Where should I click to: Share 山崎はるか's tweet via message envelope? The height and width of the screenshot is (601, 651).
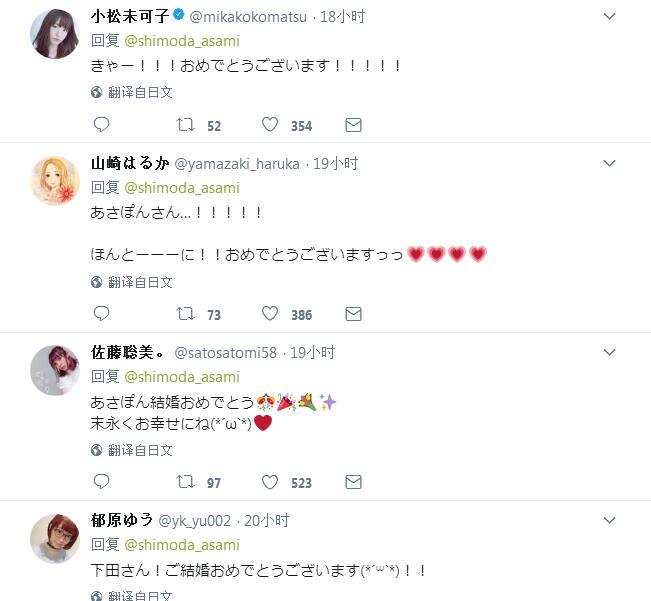pyautogui.click(x=353, y=314)
